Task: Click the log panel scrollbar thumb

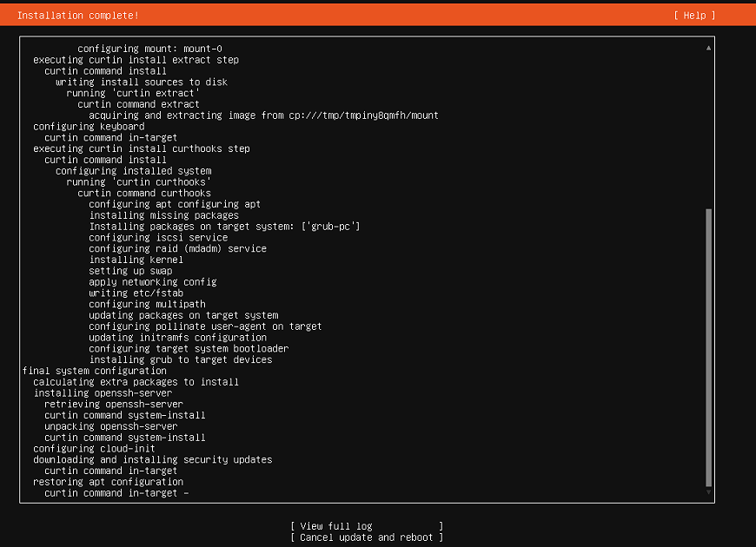Action: coord(709,347)
